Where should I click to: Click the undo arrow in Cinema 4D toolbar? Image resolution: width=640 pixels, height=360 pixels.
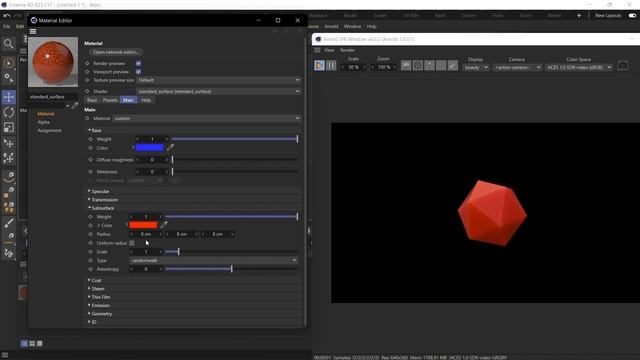click(7, 16)
